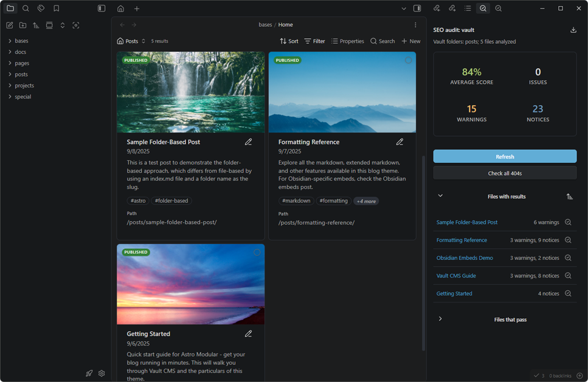Edit the Formatting Reference post via pencil icon
Image resolution: width=588 pixels, height=382 pixels.
point(399,141)
